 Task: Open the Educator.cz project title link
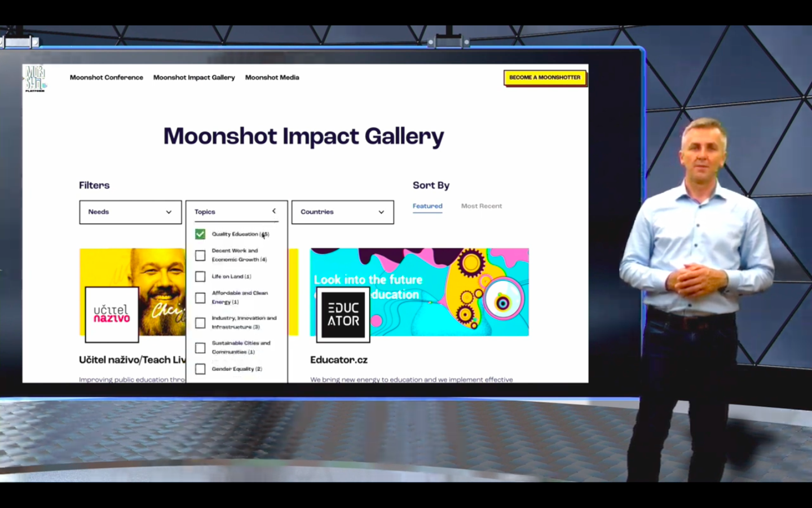point(339,360)
